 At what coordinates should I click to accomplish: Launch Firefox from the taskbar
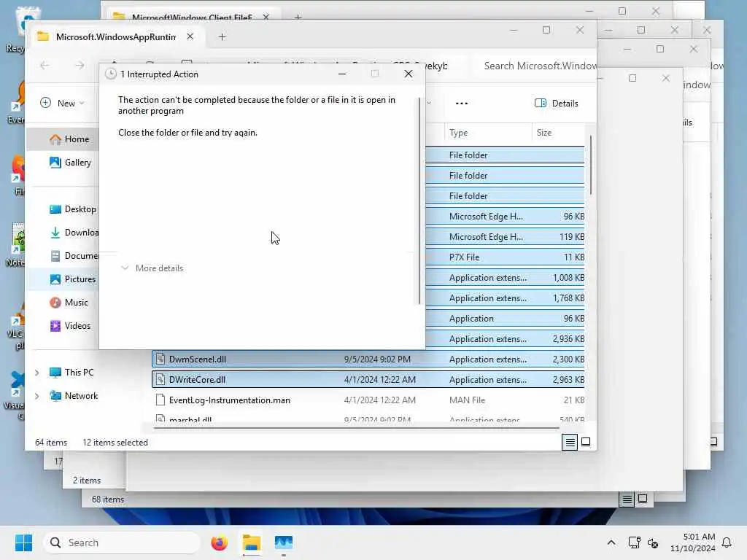(x=219, y=542)
